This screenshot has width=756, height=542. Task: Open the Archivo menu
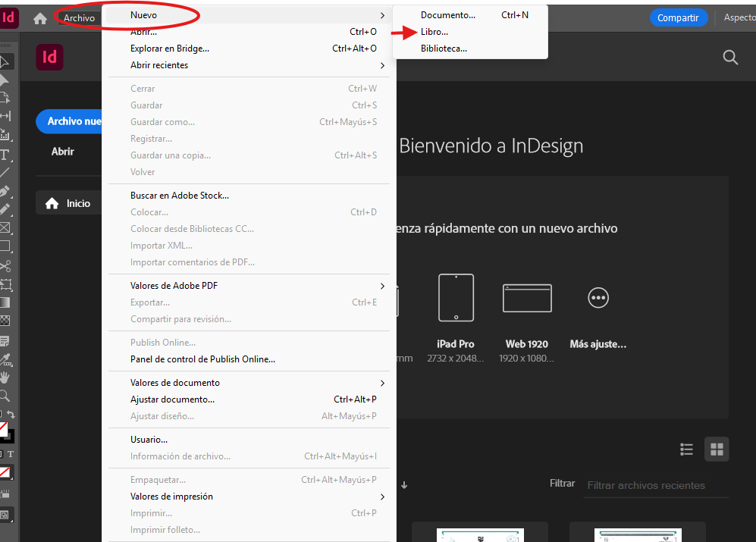pyautogui.click(x=78, y=17)
